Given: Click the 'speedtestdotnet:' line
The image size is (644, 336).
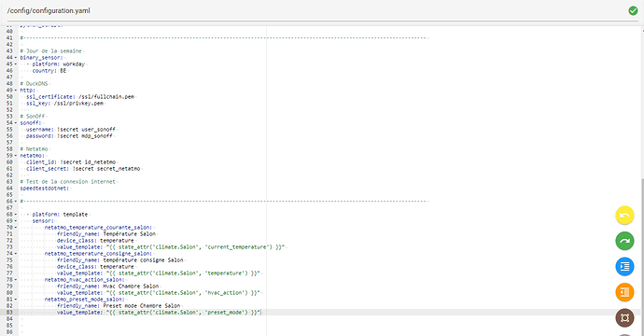Looking at the screenshot, I should pyautogui.click(x=45, y=189).
